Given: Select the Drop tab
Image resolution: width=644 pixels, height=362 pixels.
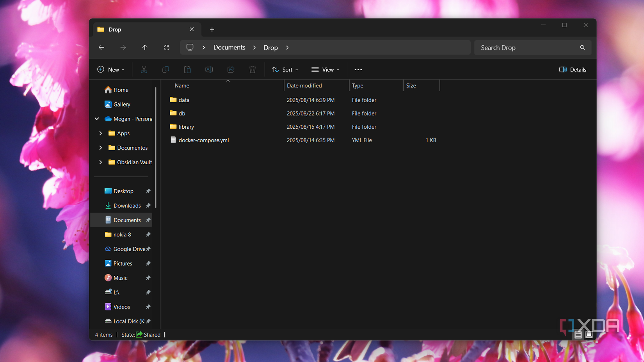Looking at the screenshot, I should pos(114,29).
